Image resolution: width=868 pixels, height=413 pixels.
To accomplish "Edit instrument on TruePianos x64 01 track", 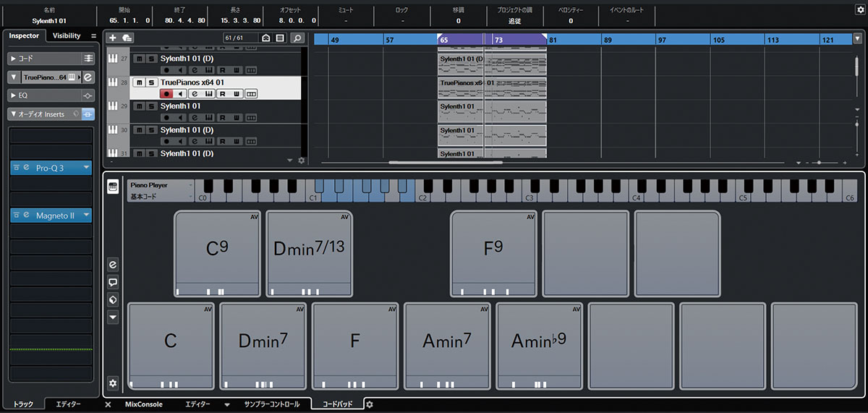I will (x=195, y=94).
